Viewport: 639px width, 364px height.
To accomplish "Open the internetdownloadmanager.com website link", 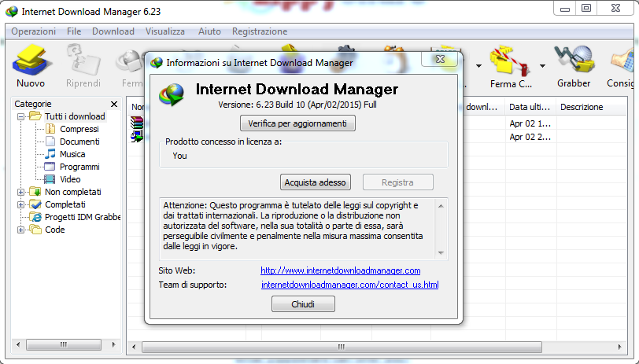I will [340, 270].
